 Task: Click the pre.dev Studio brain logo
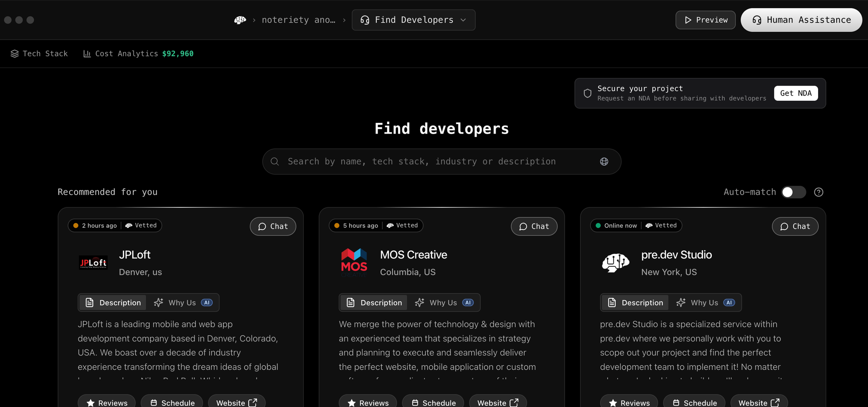[x=615, y=263]
